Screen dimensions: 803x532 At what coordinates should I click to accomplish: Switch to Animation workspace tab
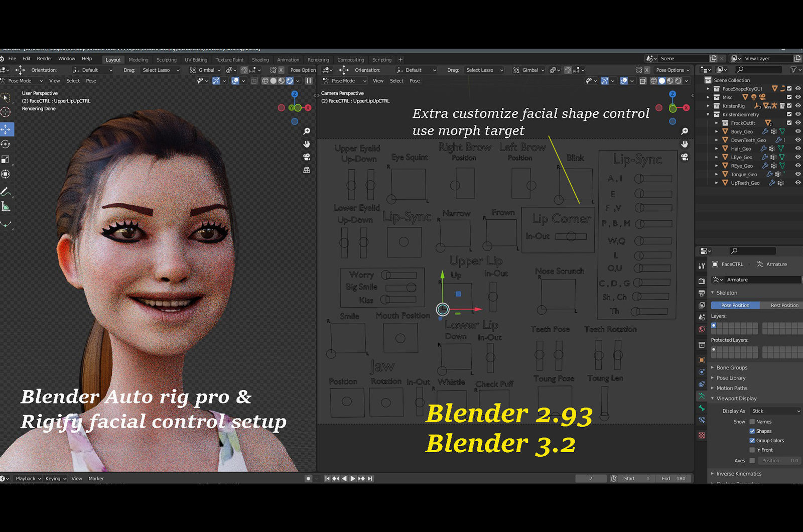click(x=288, y=60)
